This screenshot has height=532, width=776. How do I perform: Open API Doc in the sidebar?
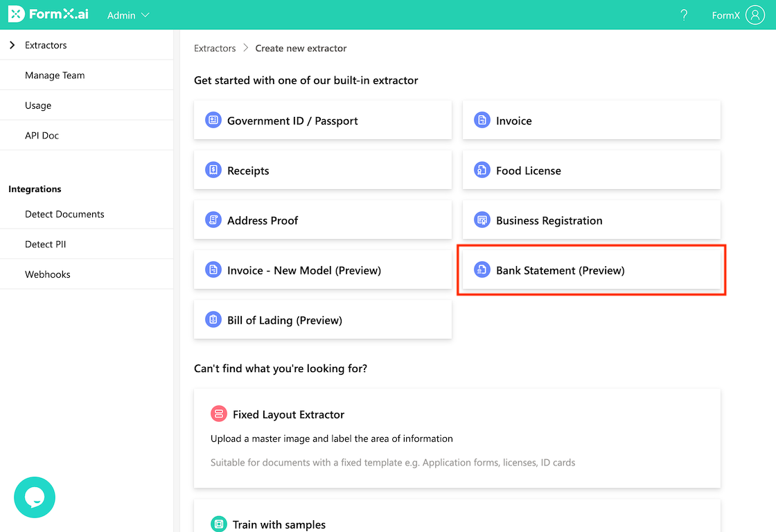pos(87,136)
